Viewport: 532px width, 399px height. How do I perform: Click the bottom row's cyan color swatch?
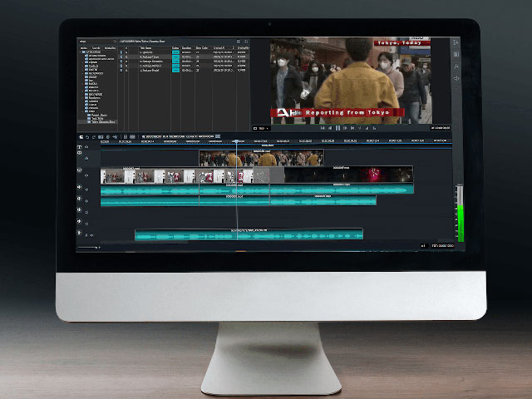pos(175,70)
